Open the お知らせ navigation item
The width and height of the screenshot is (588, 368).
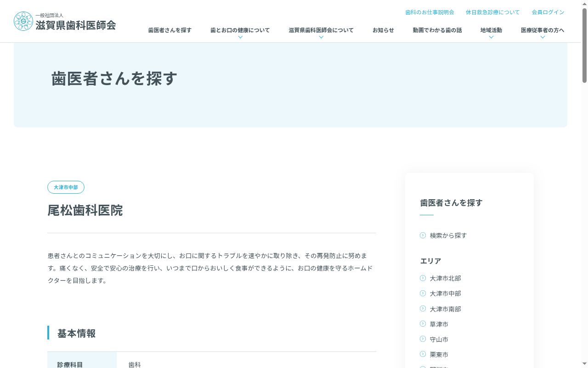(383, 30)
